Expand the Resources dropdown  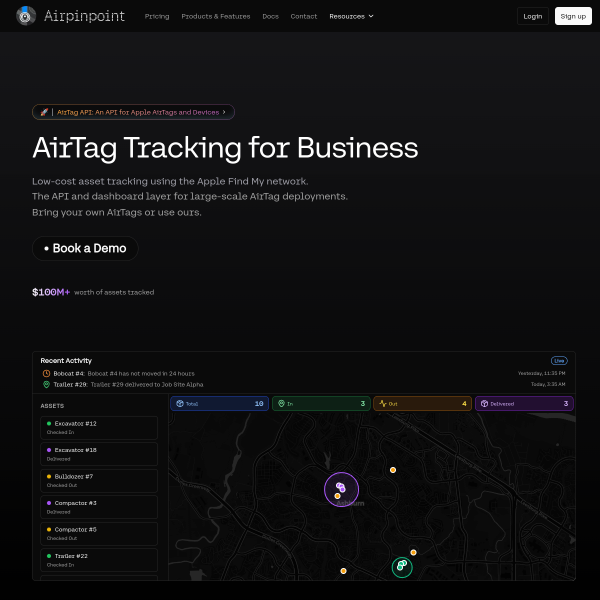click(351, 16)
